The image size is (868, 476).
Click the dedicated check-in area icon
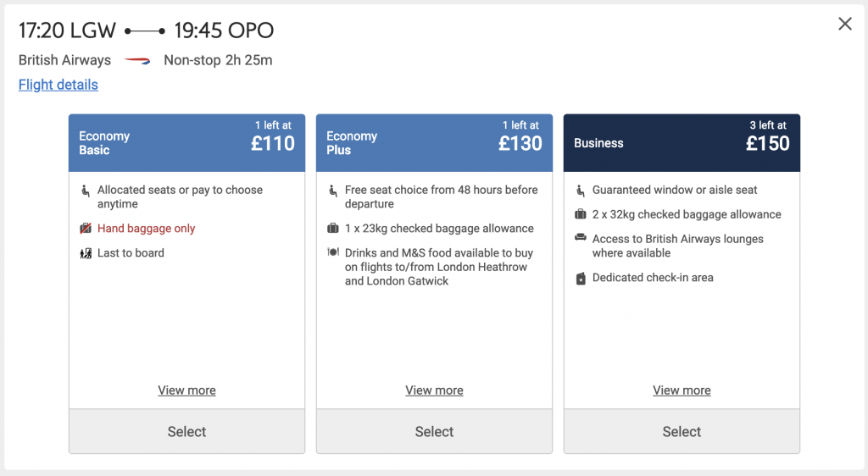tap(580, 278)
